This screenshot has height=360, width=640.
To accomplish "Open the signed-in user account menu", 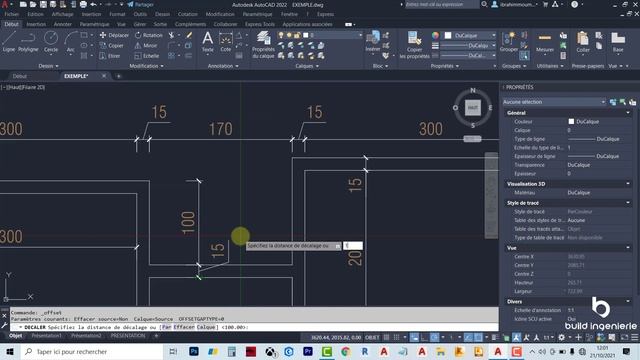I will pyautogui.click(x=514, y=4).
